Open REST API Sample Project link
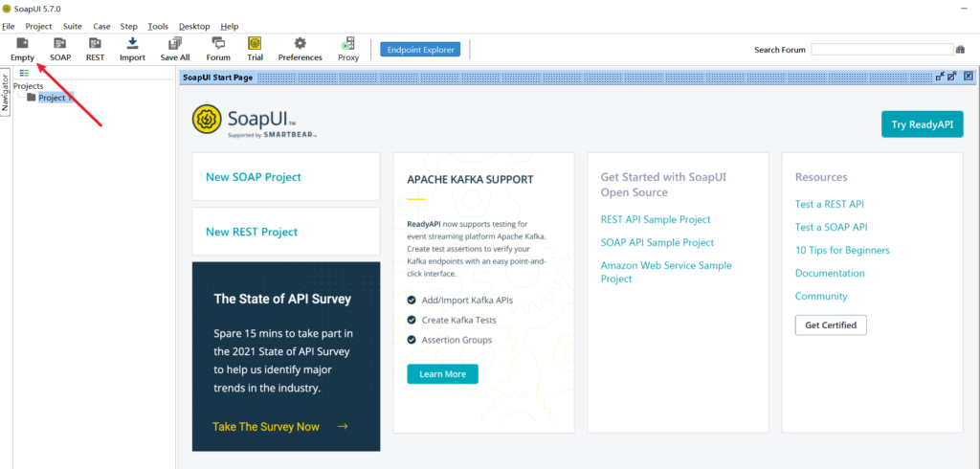The width and height of the screenshot is (980, 469). [x=656, y=219]
